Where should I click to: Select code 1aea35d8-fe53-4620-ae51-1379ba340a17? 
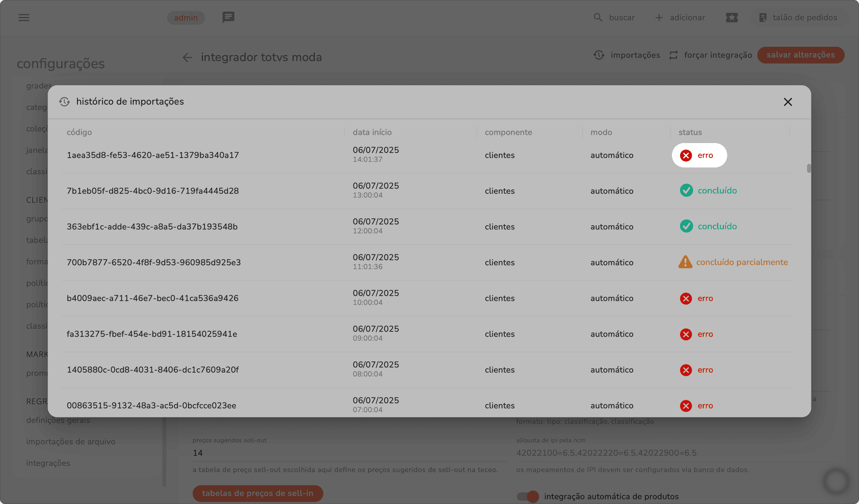(153, 155)
